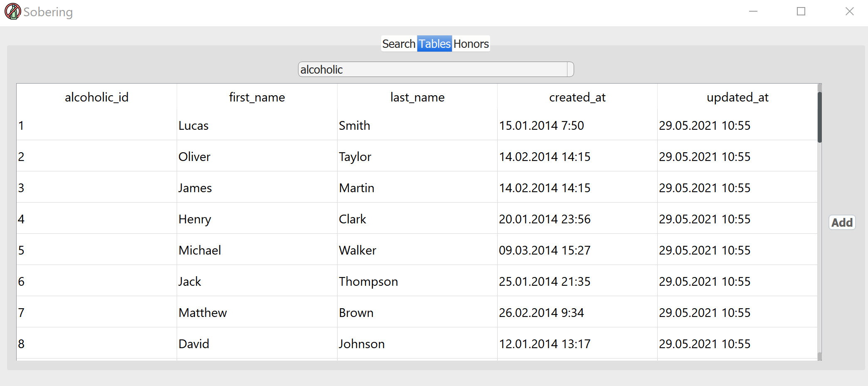This screenshot has width=868, height=386.
Task: Click the table's vertical scrollbar thumb
Action: [819, 117]
